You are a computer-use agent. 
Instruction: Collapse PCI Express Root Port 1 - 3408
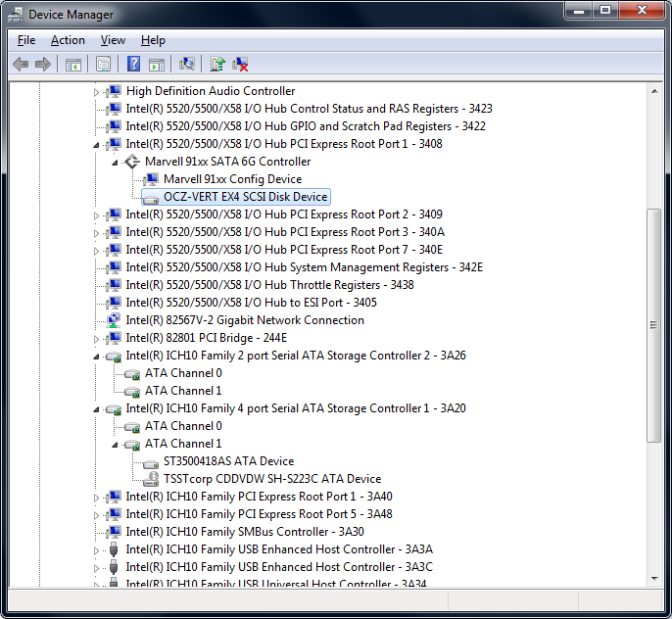(96, 145)
